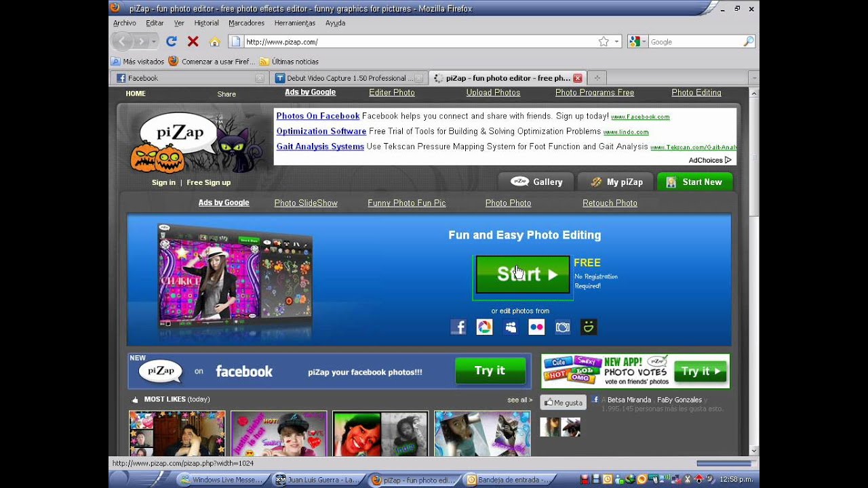Click the Funny Photo Fun Pic link
Viewport: 868px width, 488px height.
click(407, 203)
